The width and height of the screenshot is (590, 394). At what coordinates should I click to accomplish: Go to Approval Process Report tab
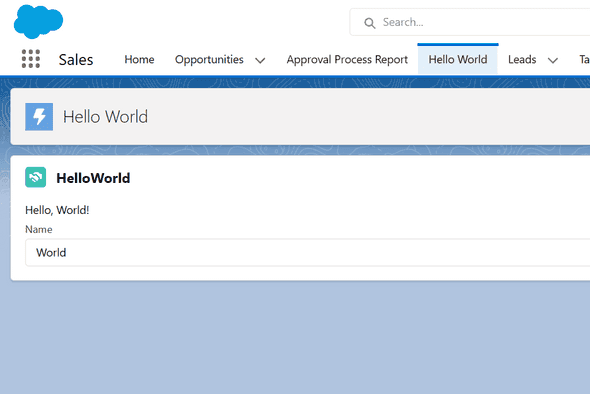pos(347,59)
